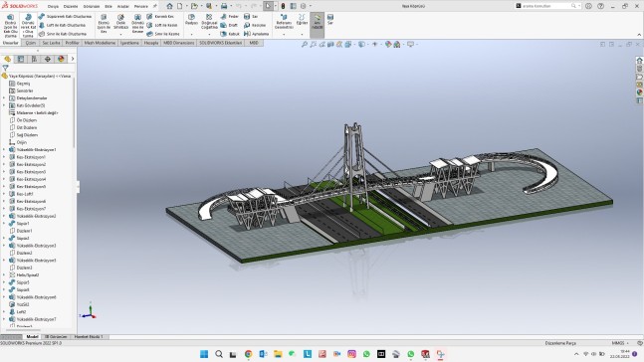Open the Revolved Boss/Base tool
Screen dimensions: 644x362
(x=28, y=26)
